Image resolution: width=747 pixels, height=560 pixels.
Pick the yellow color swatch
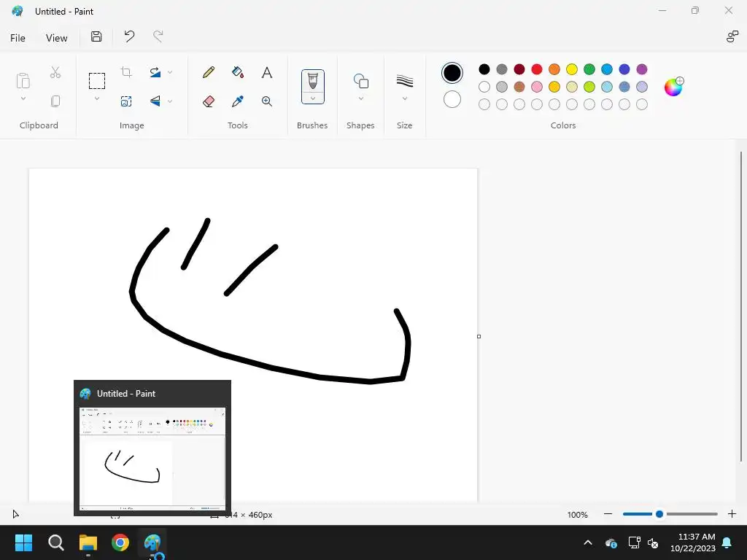(x=572, y=69)
